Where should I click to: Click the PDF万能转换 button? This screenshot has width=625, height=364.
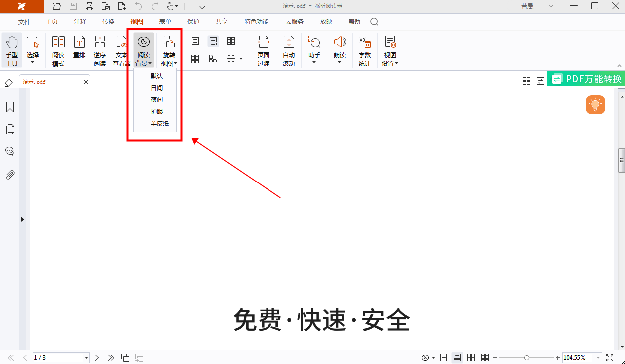[x=588, y=78]
